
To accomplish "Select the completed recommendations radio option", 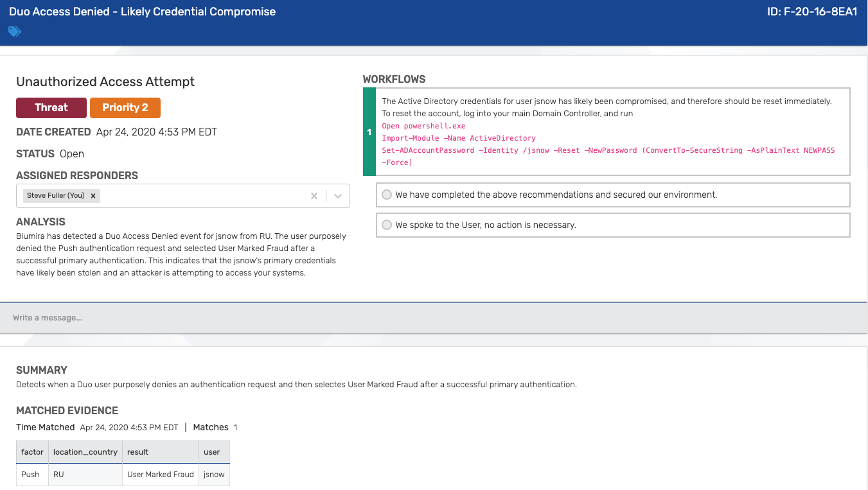I will point(386,194).
